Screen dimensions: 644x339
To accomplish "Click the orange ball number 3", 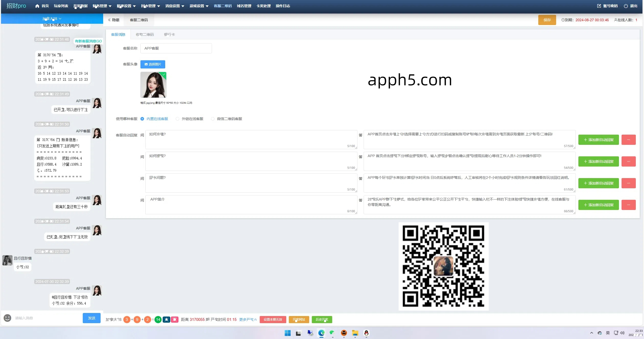I will click(127, 320).
